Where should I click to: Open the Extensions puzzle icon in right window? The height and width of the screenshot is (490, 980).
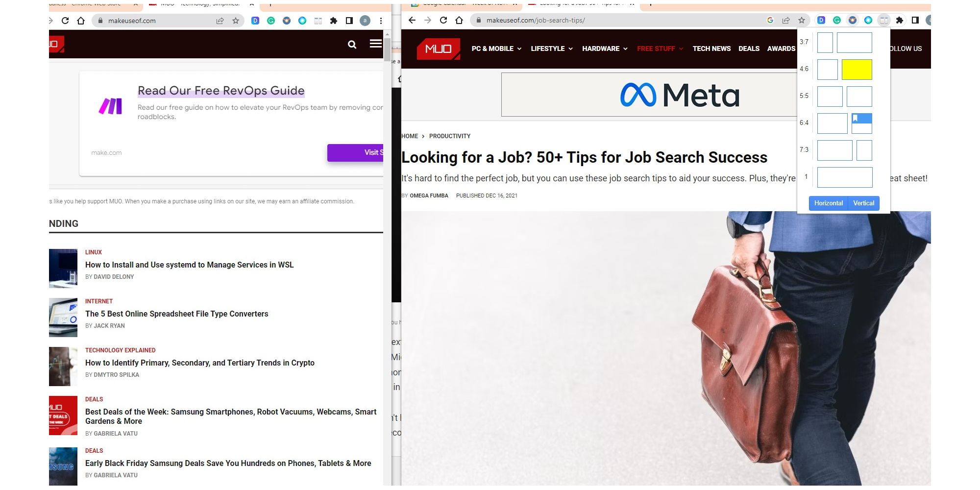pyautogui.click(x=899, y=20)
